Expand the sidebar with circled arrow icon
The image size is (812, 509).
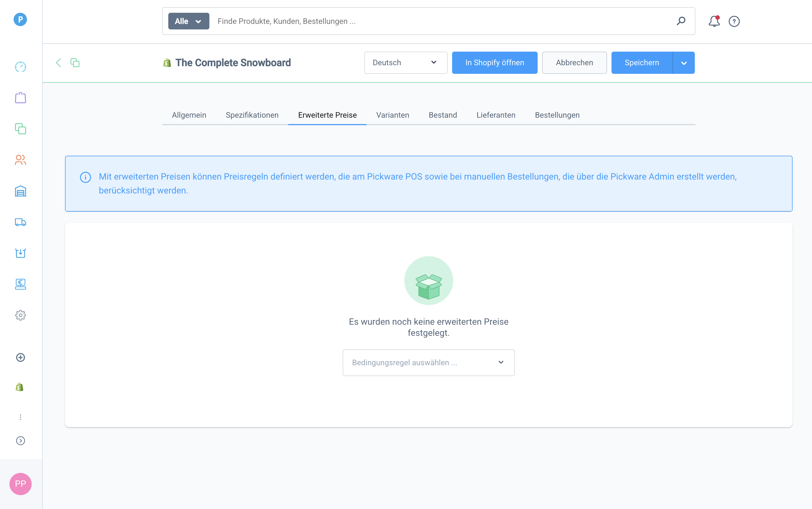pyautogui.click(x=20, y=441)
